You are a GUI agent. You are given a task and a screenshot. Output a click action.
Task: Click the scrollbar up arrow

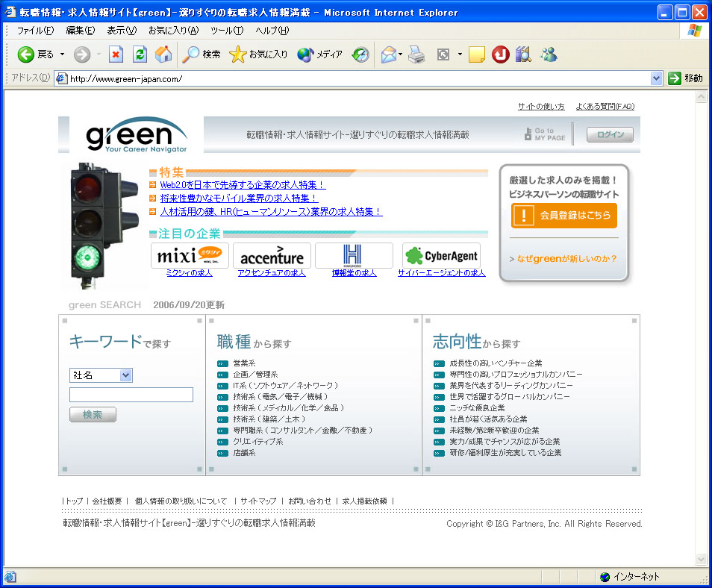[x=701, y=97]
